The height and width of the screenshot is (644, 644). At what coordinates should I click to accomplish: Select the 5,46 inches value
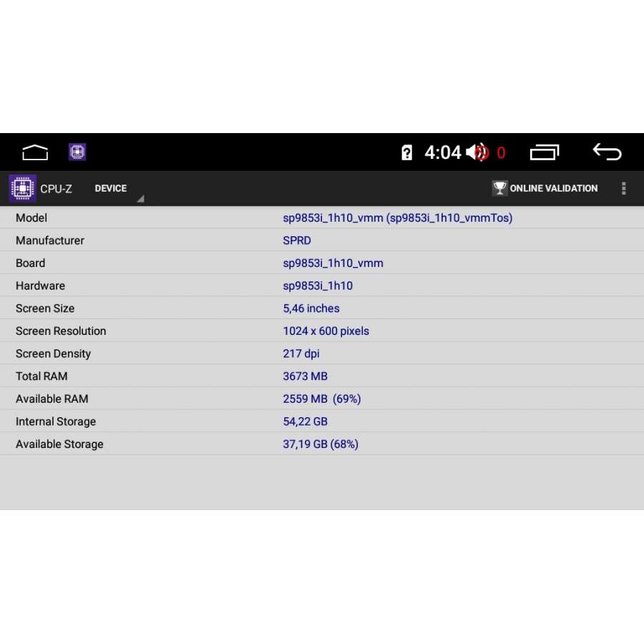coord(311,308)
